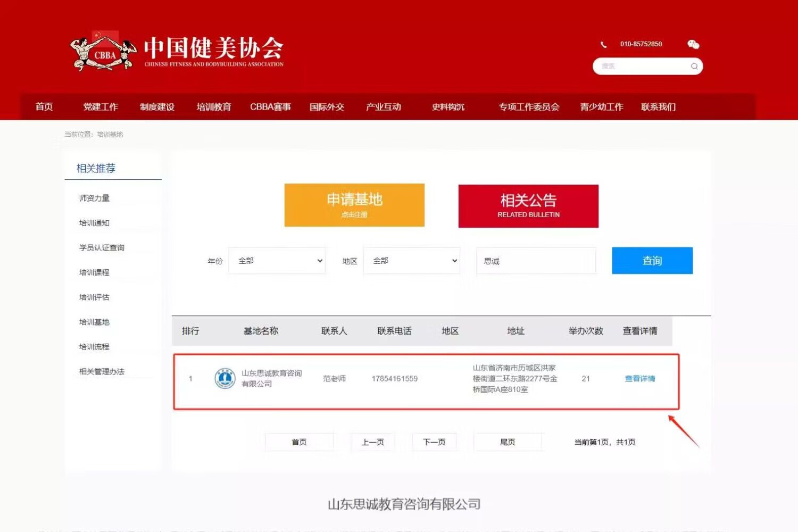Click the WeChat icon in header
This screenshot has width=798, height=532.
pyautogui.click(x=693, y=44)
